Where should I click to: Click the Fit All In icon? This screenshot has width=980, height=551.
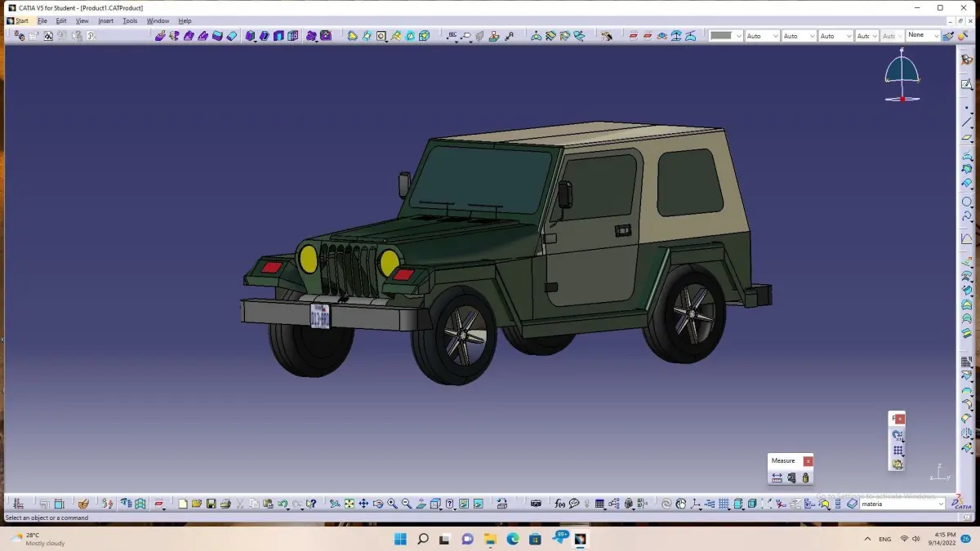[349, 504]
